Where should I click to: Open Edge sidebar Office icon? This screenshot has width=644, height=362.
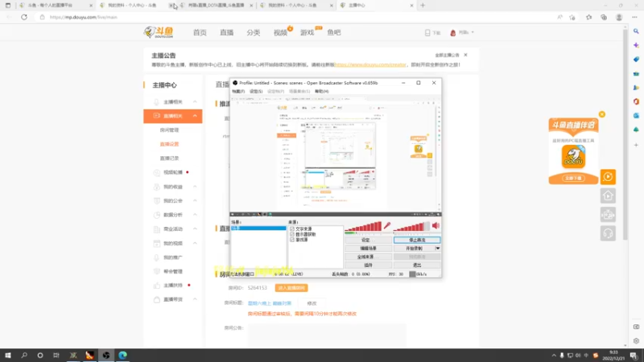(x=636, y=102)
